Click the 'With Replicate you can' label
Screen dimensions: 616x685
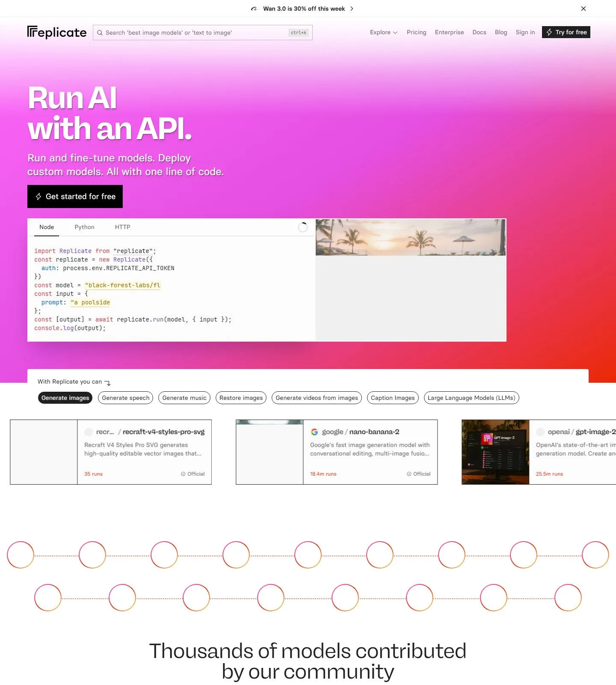click(70, 381)
